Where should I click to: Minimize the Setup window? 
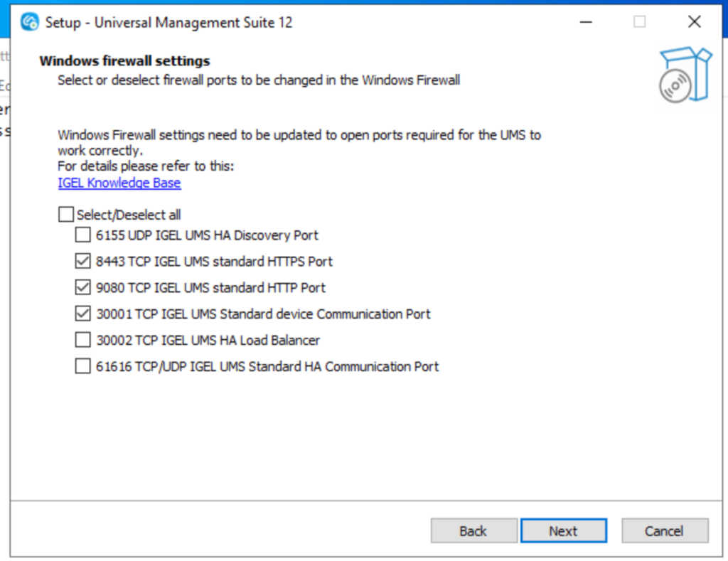[x=585, y=22]
